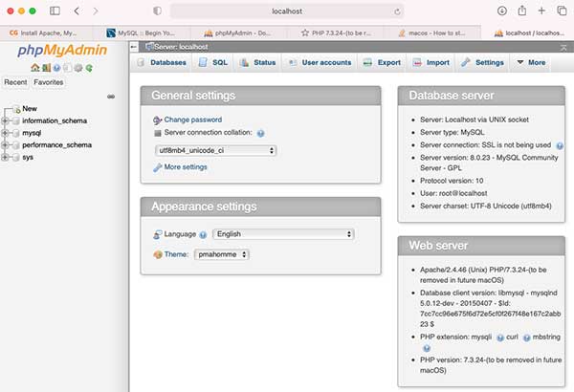Collapse navigation panel arrow beside Server breadcrumb

[134, 47]
